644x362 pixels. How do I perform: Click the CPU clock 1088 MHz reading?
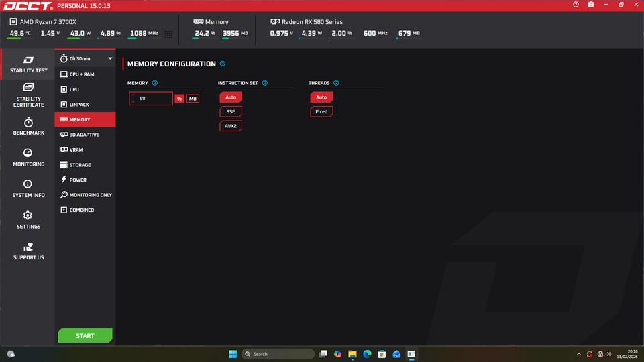tap(144, 34)
